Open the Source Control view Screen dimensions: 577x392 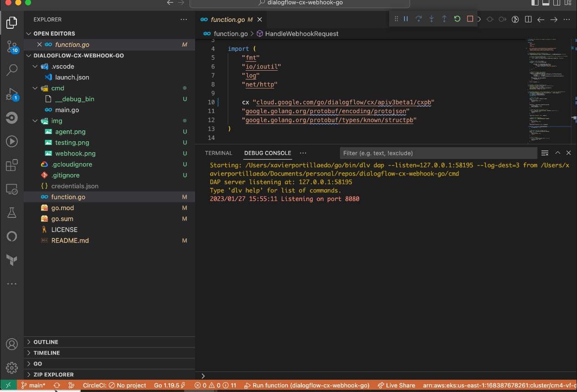(x=11, y=46)
